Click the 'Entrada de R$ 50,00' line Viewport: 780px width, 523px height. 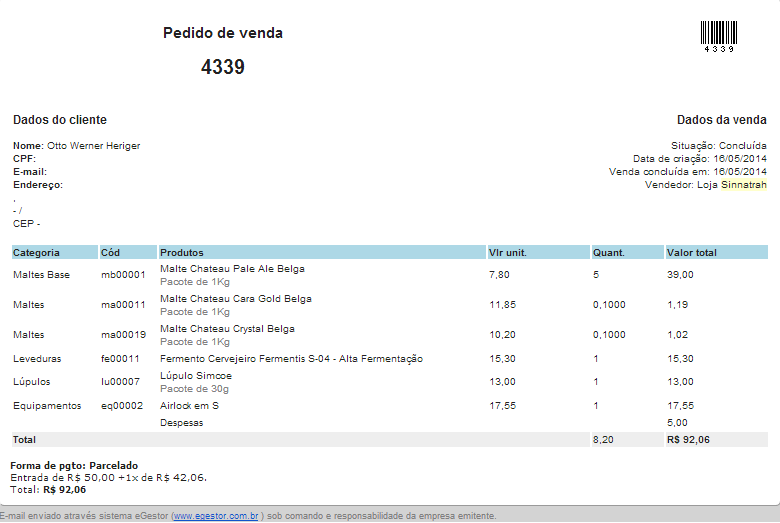click(108, 478)
